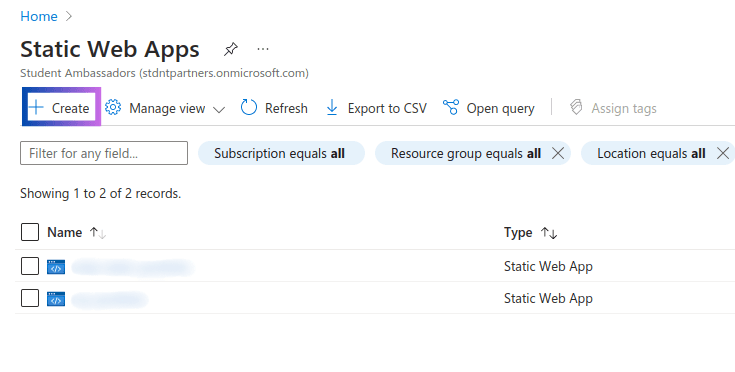Open the second blurred app name link
The height and width of the screenshot is (372, 735).
(110, 299)
